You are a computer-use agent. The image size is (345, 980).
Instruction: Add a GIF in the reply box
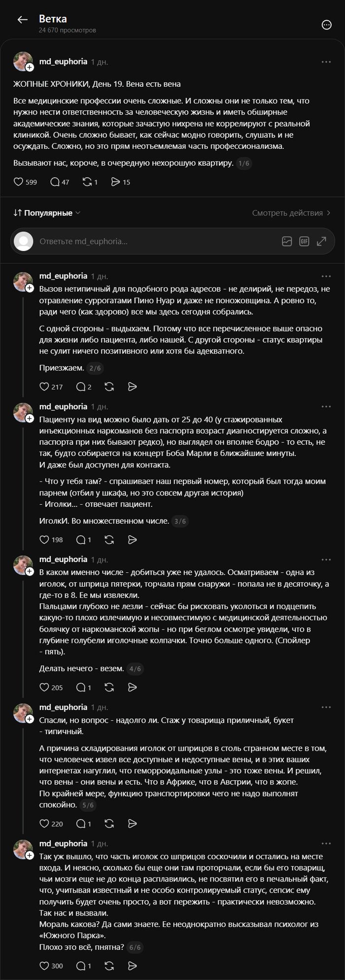click(304, 241)
